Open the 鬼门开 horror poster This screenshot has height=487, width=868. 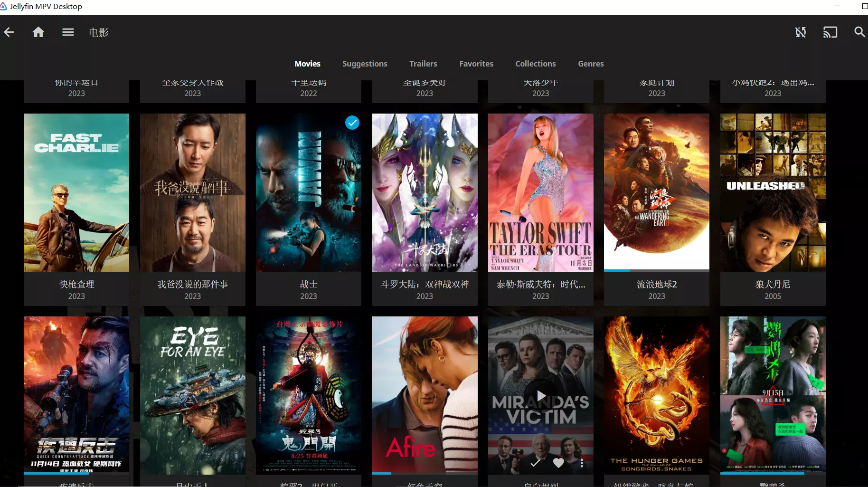309,395
